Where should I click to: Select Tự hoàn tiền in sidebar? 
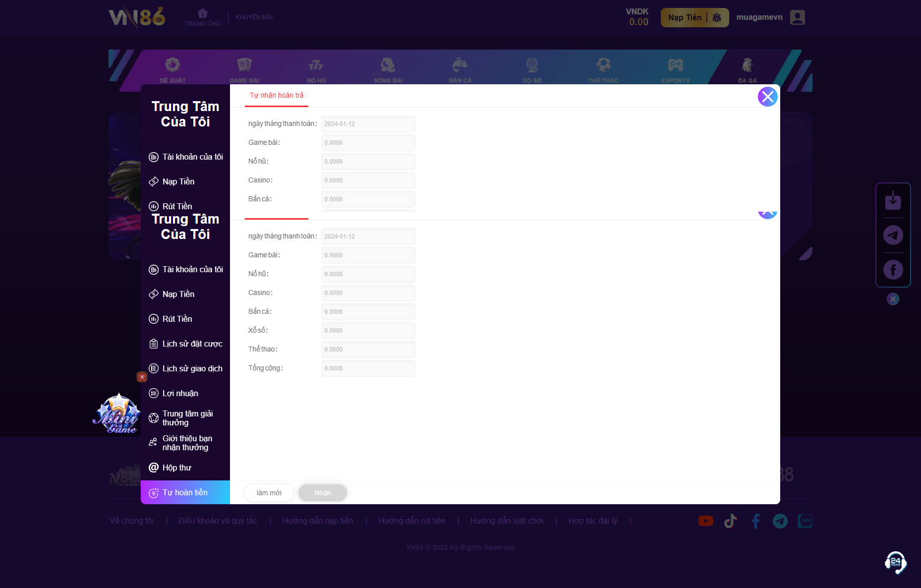185,492
